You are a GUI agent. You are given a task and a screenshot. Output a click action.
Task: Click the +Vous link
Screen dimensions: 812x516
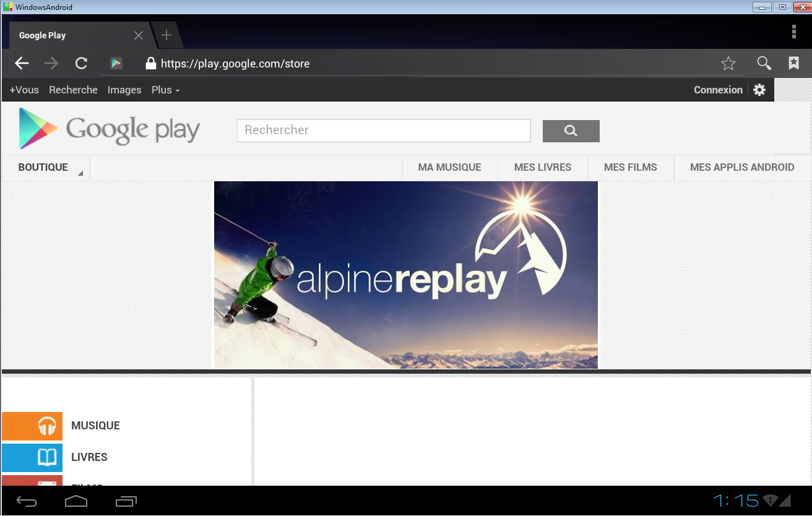[24, 90]
